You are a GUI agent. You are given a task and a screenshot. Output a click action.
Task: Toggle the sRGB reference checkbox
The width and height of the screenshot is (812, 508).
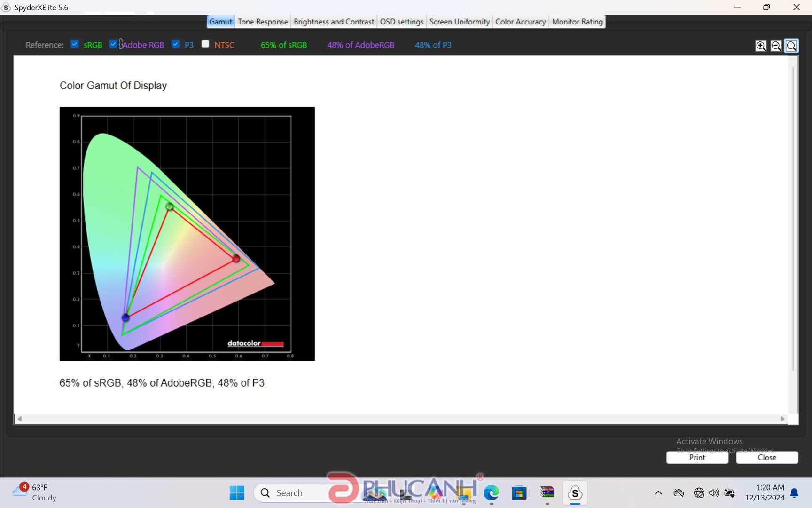[74, 44]
